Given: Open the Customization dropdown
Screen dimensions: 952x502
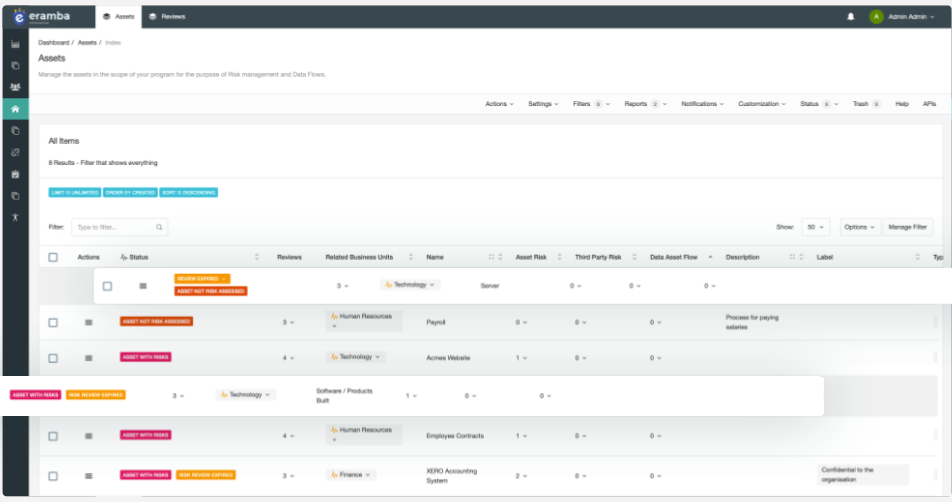Looking at the screenshot, I should click(x=762, y=104).
